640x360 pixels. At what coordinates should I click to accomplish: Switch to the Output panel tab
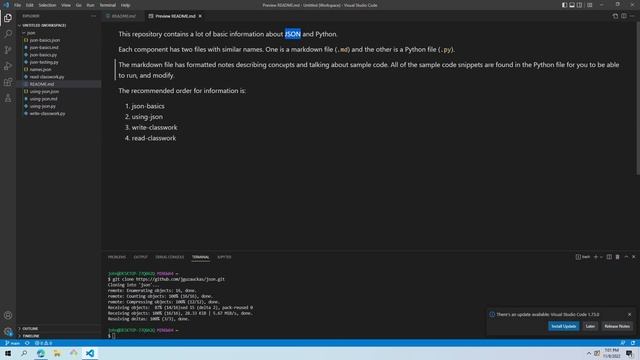(140, 257)
